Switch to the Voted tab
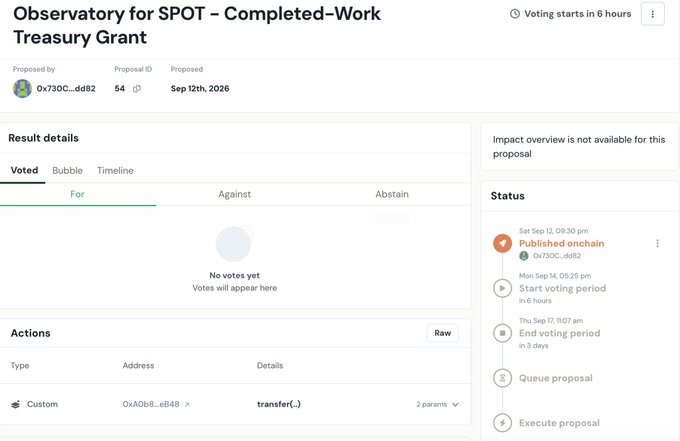680x441 pixels. [x=24, y=170]
